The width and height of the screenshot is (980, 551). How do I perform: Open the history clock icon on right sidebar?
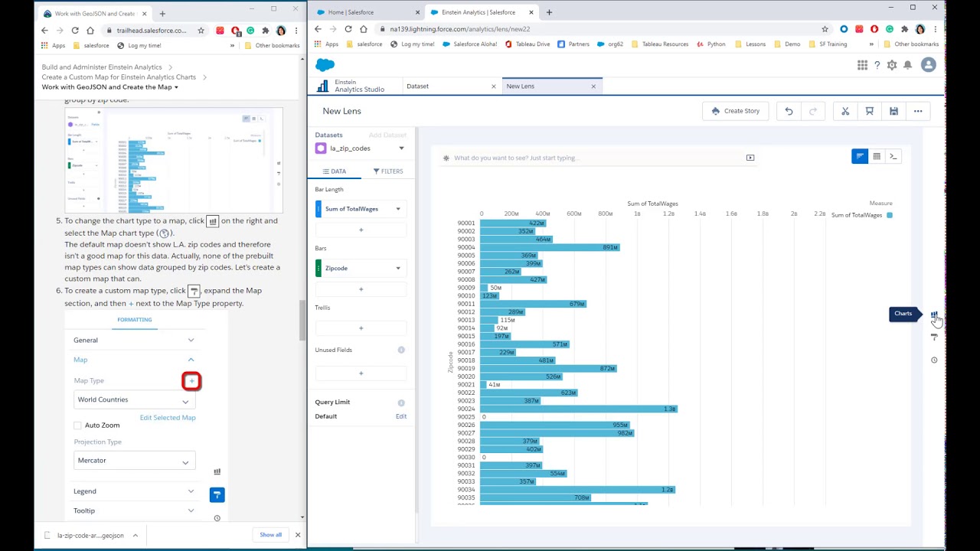(x=934, y=360)
